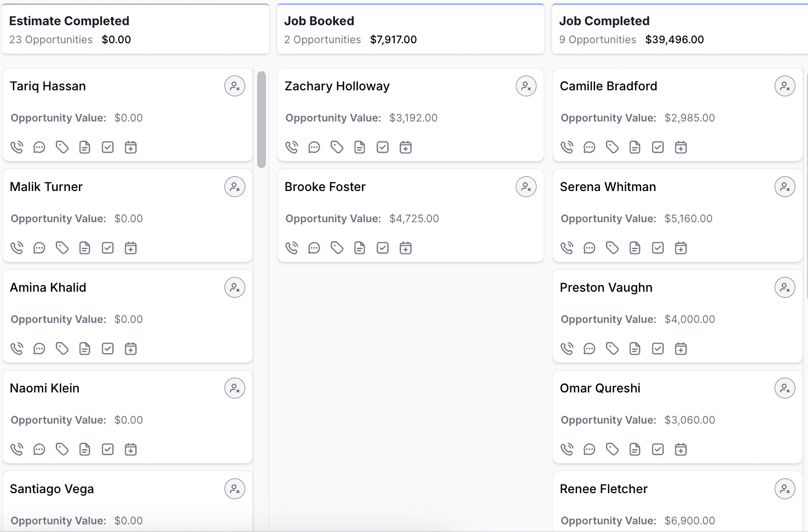Open the Zachary Holloway opportunity
808x532 pixels.
pyautogui.click(x=337, y=86)
